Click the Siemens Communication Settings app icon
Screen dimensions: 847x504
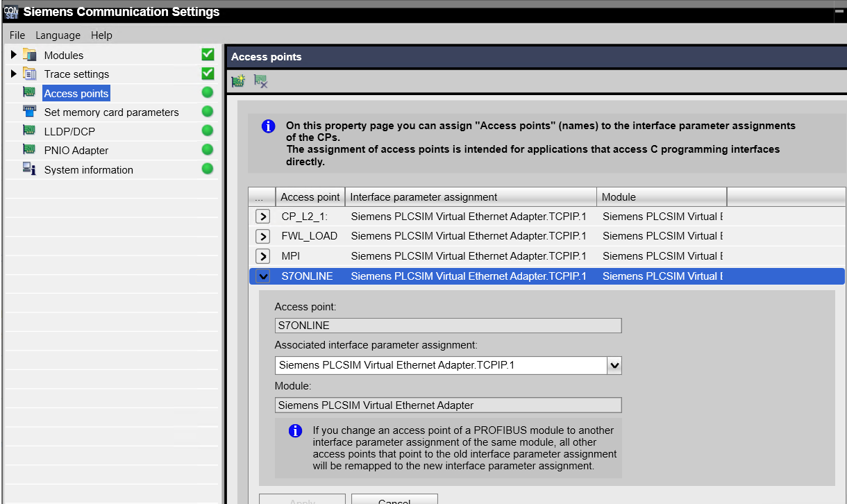11,12
